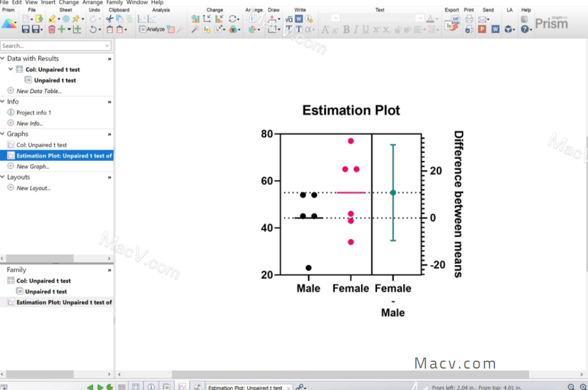Freeze the sheet using the snowflake icon

(66, 18)
